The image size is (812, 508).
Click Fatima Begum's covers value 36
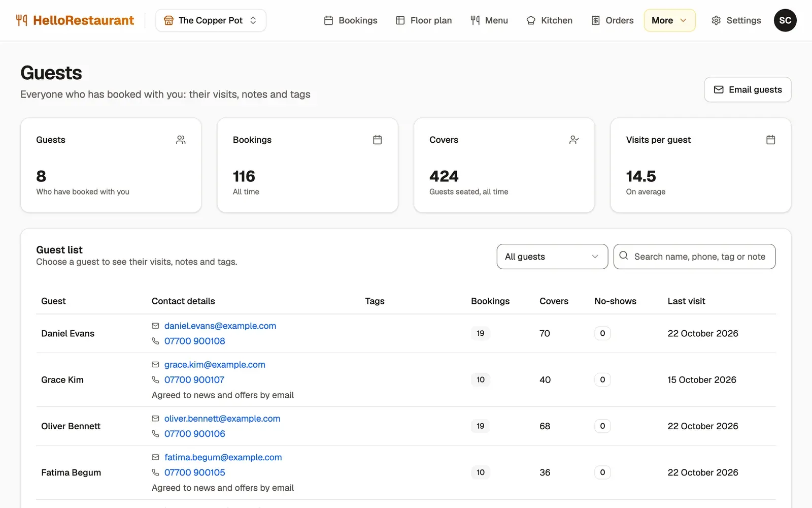(x=545, y=472)
